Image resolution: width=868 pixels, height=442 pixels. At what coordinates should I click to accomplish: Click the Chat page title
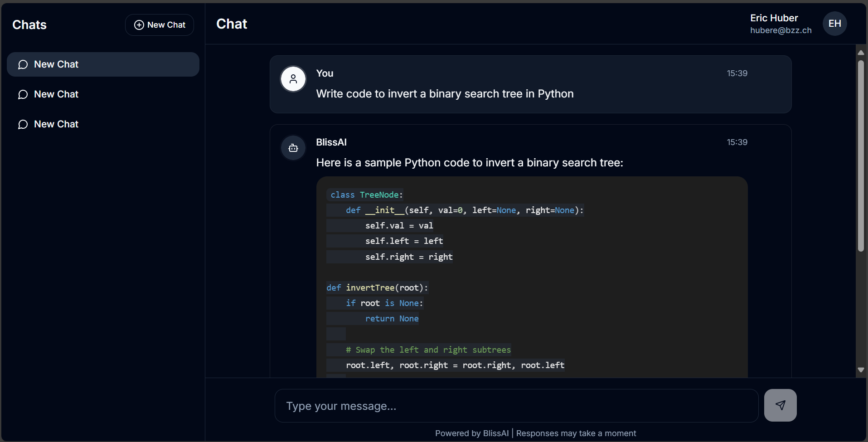(x=232, y=24)
